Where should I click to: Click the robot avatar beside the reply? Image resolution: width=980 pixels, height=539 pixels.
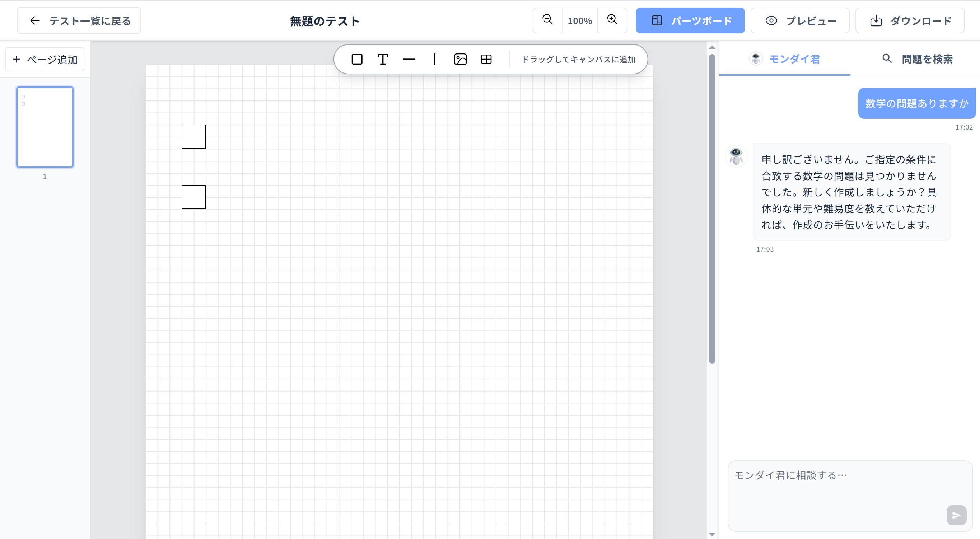pos(736,156)
